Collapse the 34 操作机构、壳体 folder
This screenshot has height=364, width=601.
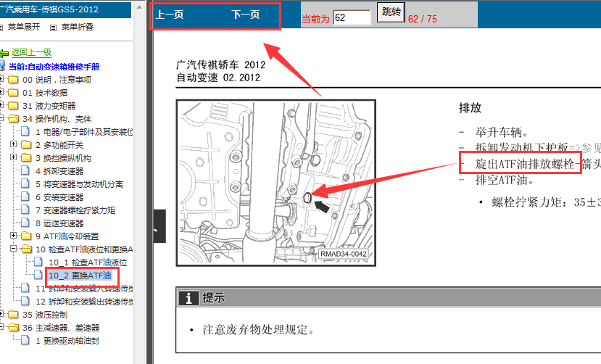coord(1,118)
